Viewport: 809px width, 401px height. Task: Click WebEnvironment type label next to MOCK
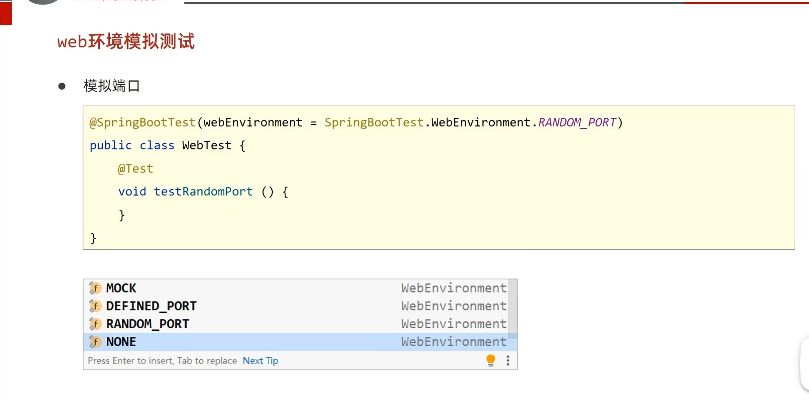pos(454,288)
